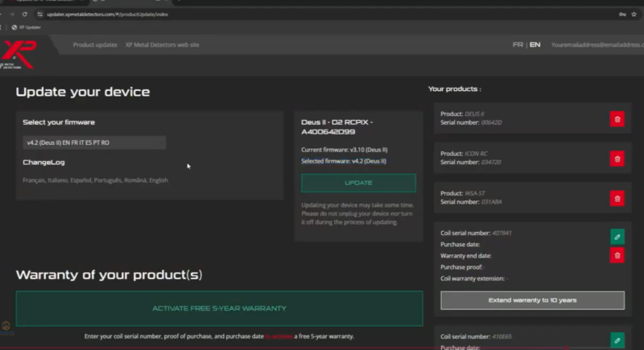Click the 'Warranty of your product(s)' heading
The width and height of the screenshot is (644, 350).
click(109, 274)
